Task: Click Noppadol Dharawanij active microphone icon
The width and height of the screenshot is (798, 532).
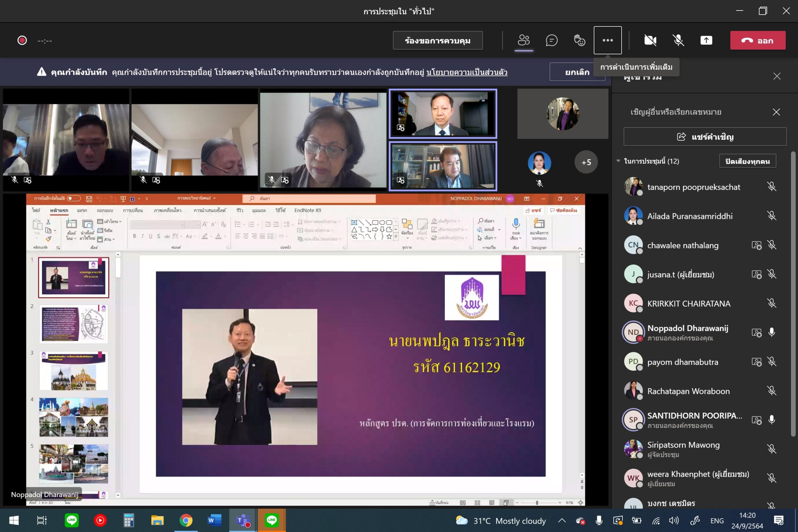Action: point(772,332)
